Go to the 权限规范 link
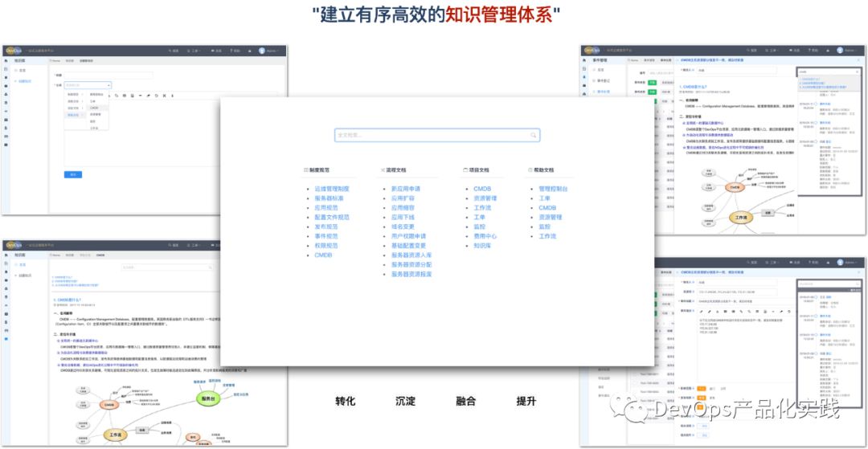The image size is (868, 449). tap(326, 246)
